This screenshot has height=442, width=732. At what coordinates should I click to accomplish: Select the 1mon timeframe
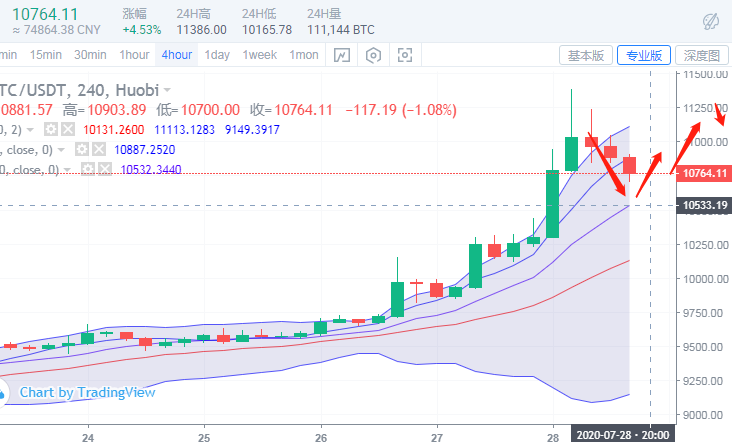tap(304, 55)
